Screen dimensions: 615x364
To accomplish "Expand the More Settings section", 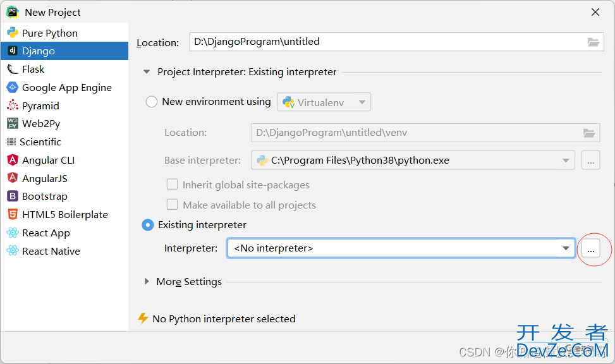I will (147, 281).
